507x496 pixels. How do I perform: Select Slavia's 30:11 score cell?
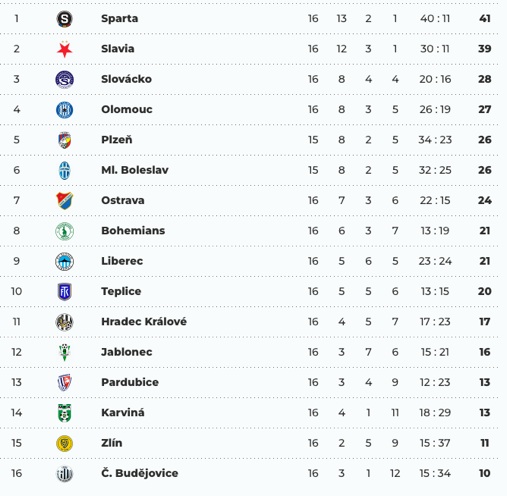435,49
